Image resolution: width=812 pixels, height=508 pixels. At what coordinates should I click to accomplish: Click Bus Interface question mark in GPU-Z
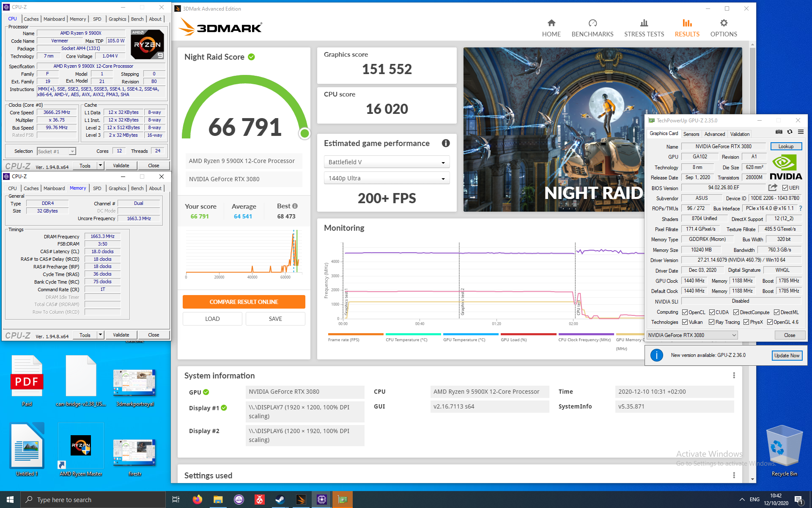[x=801, y=208]
